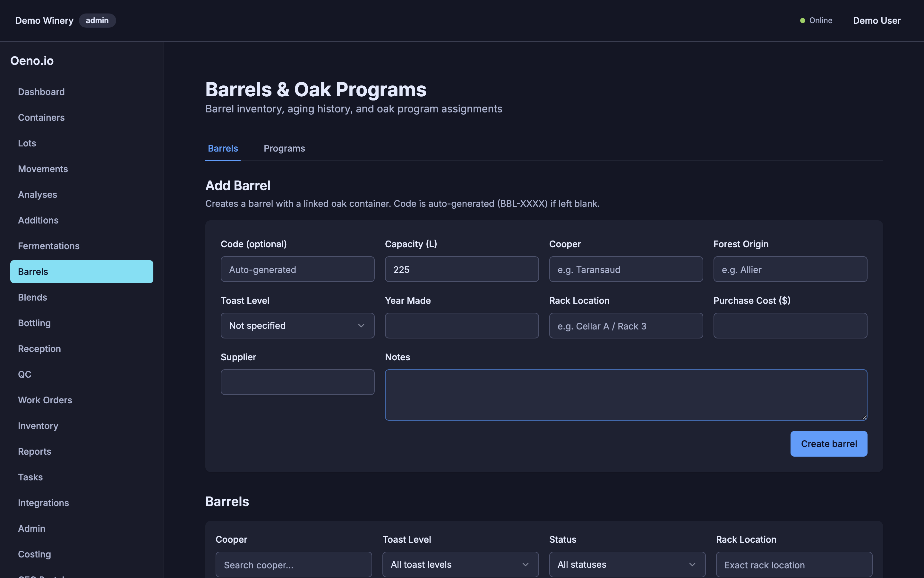Image resolution: width=924 pixels, height=578 pixels.
Task: Select Barrels in the sidebar
Action: click(x=82, y=271)
